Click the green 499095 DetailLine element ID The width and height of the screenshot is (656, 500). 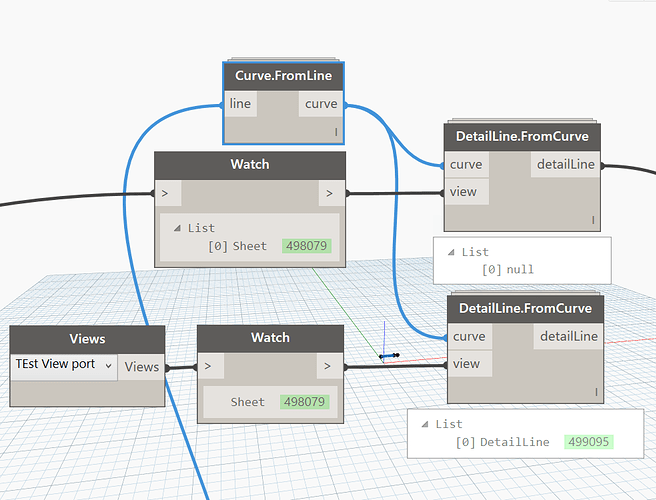tap(588, 442)
